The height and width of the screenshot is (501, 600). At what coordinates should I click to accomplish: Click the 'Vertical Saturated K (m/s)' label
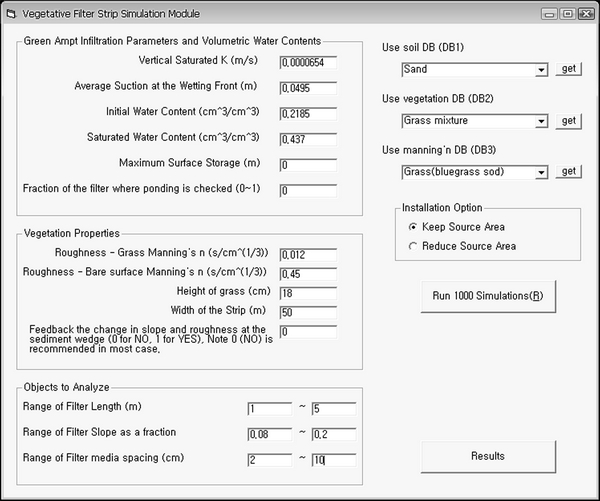198,60
